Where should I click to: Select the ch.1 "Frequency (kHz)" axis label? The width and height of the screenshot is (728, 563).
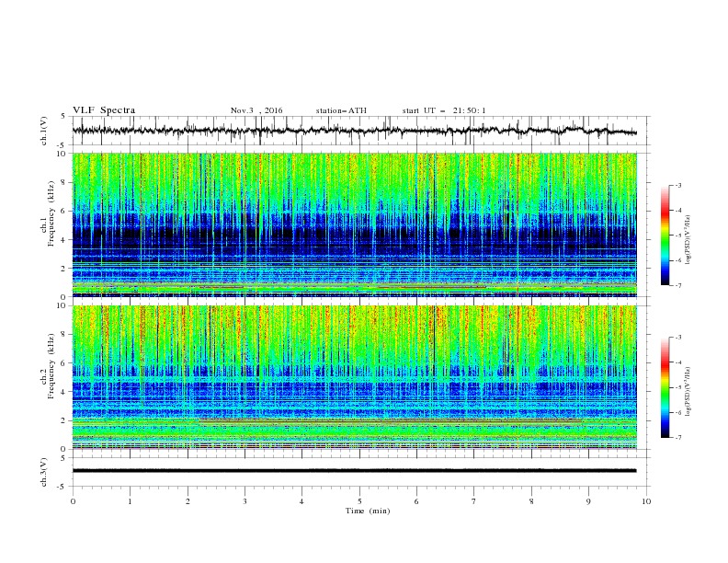coord(51,213)
